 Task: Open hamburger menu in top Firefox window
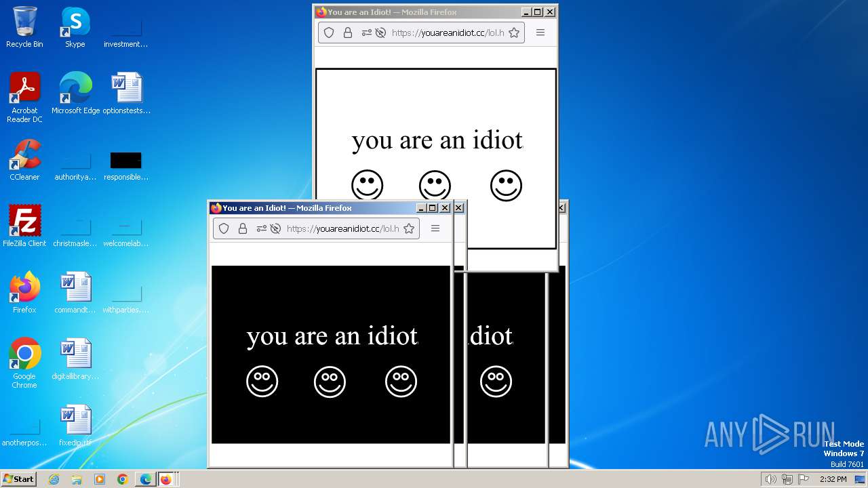coord(540,33)
